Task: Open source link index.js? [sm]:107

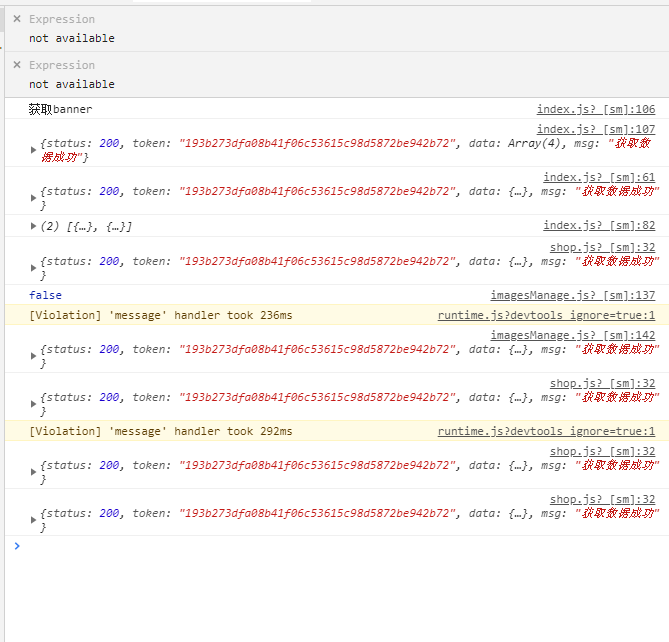Action: (x=596, y=129)
